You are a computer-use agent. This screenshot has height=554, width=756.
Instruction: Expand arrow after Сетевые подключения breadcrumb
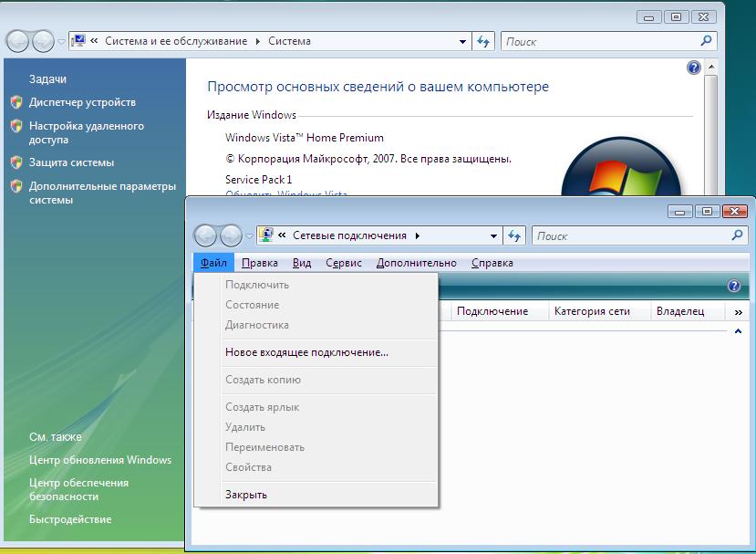(417, 236)
